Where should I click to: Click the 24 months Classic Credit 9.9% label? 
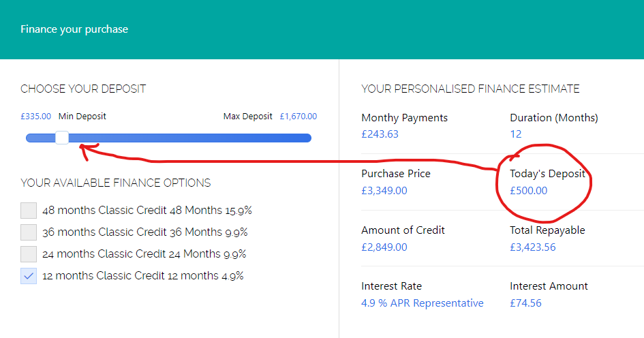point(144,254)
